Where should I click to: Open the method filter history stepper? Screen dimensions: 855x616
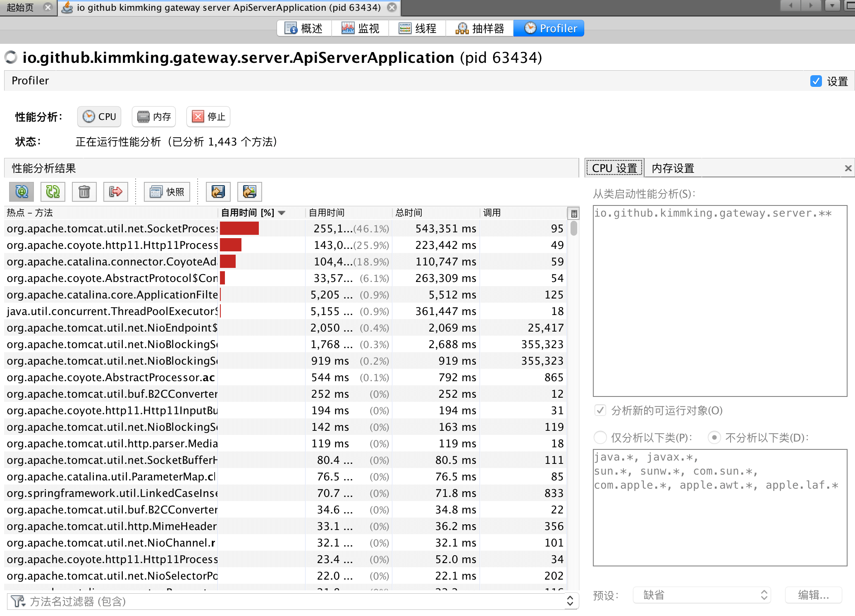pos(570,602)
